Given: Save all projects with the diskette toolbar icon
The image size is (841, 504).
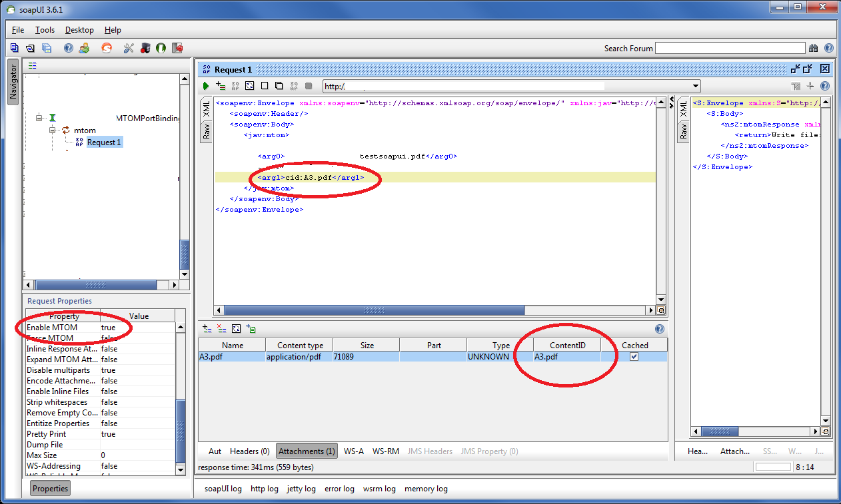Looking at the screenshot, I should (47, 47).
